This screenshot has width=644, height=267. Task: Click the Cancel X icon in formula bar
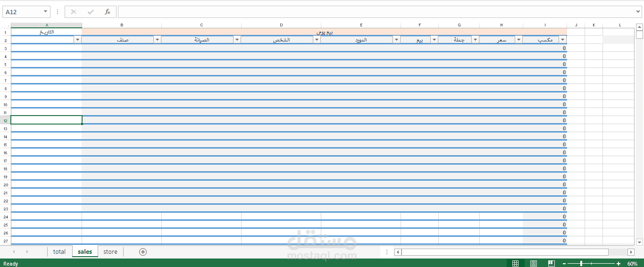74,12
